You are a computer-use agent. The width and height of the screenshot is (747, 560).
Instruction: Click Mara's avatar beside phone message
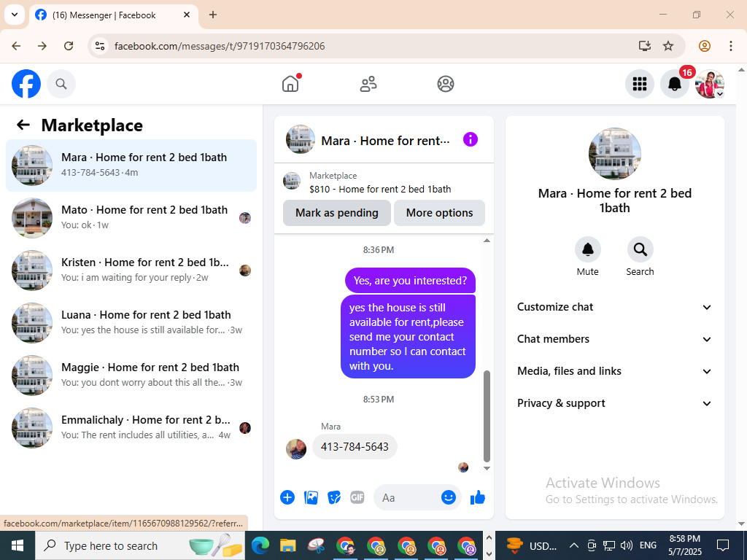[296, 448]
